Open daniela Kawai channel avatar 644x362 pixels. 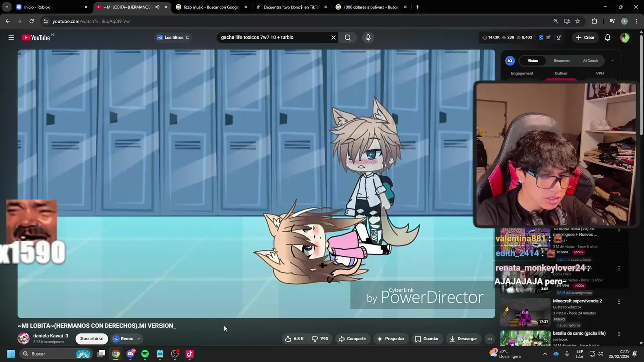[x=24, y=339]
